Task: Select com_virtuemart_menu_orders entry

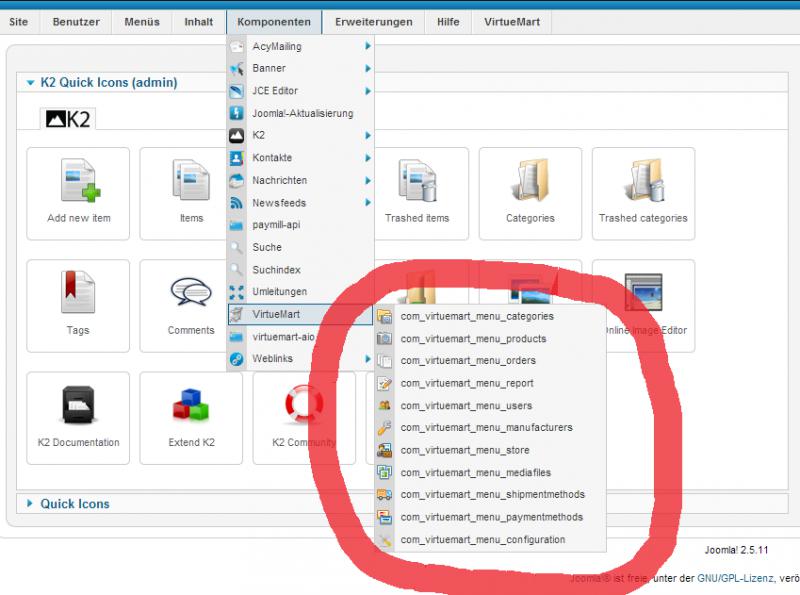Action: click(490, 361)
